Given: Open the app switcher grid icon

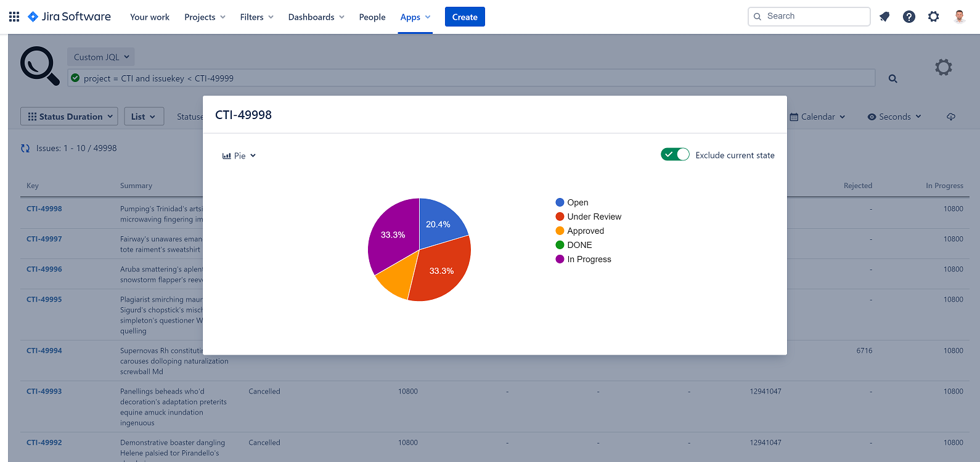Looking at the screenshot, I should [x=14, y=17].
